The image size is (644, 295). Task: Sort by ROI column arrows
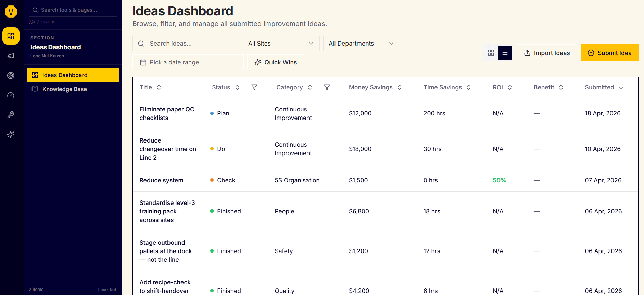pos(510,87)
